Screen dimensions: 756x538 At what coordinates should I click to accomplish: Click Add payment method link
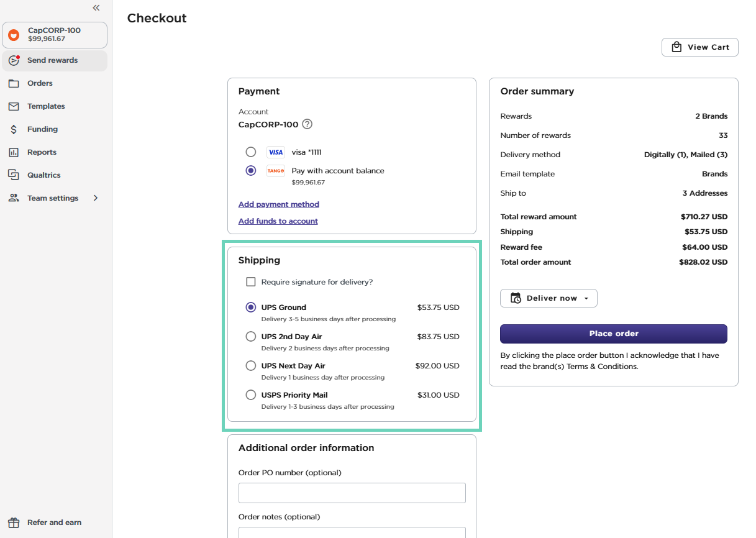[x=279, y=204]
